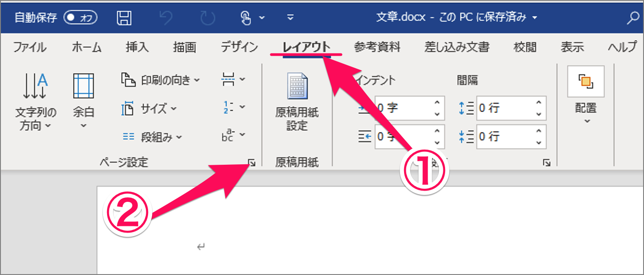644x275 pixels.
Task: Increase the spacing before value
Action: click(539, 104)
